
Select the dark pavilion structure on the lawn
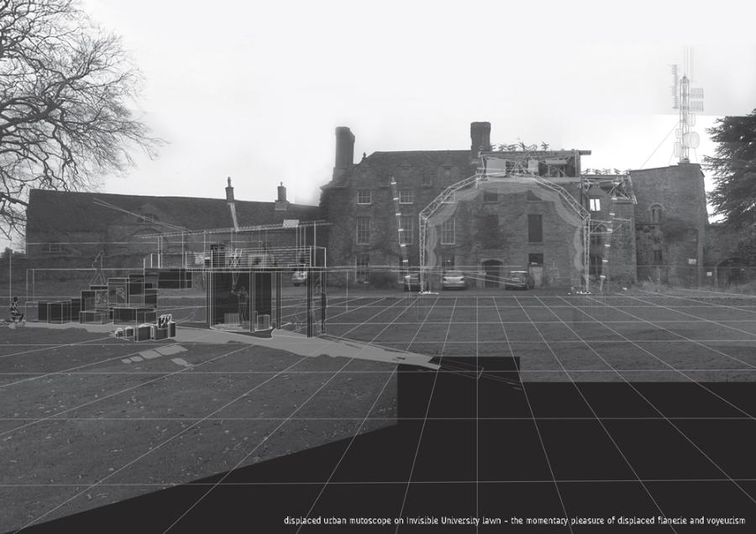click(x=252, y=298)
